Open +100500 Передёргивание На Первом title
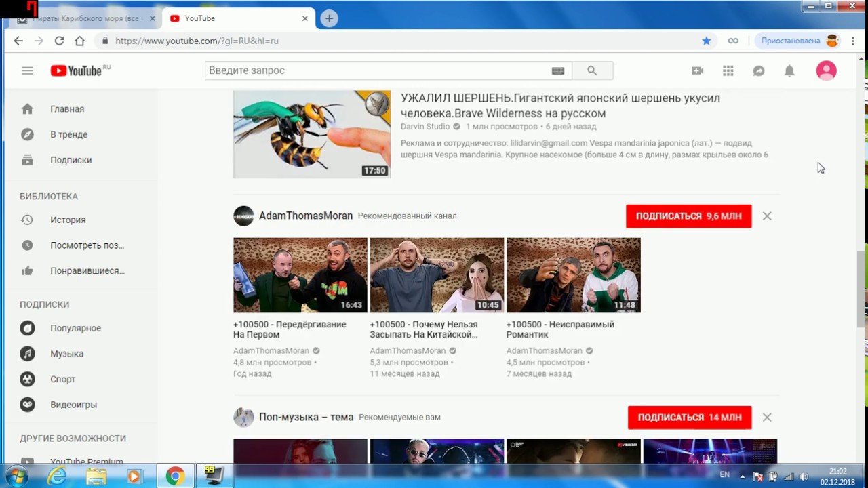This screenshot has width=868, height=488. coord(290,329)
